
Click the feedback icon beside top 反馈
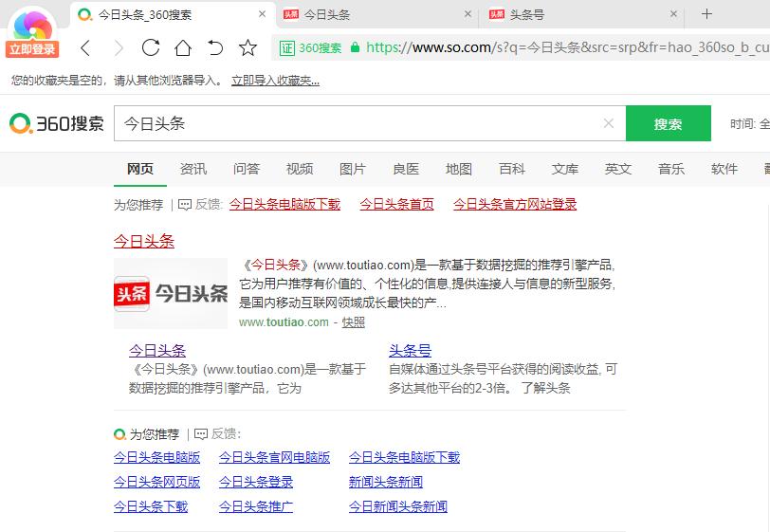coord(185,204)
